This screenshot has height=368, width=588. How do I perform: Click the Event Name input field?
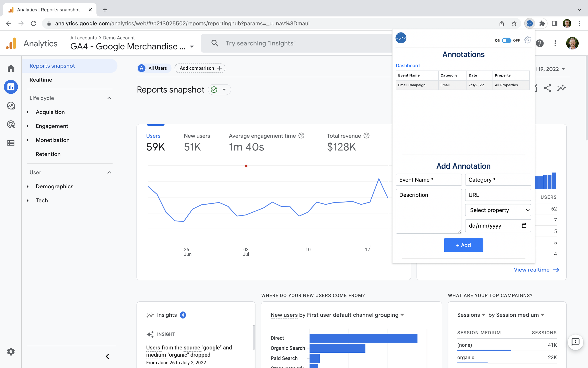[x=429, y=180]
